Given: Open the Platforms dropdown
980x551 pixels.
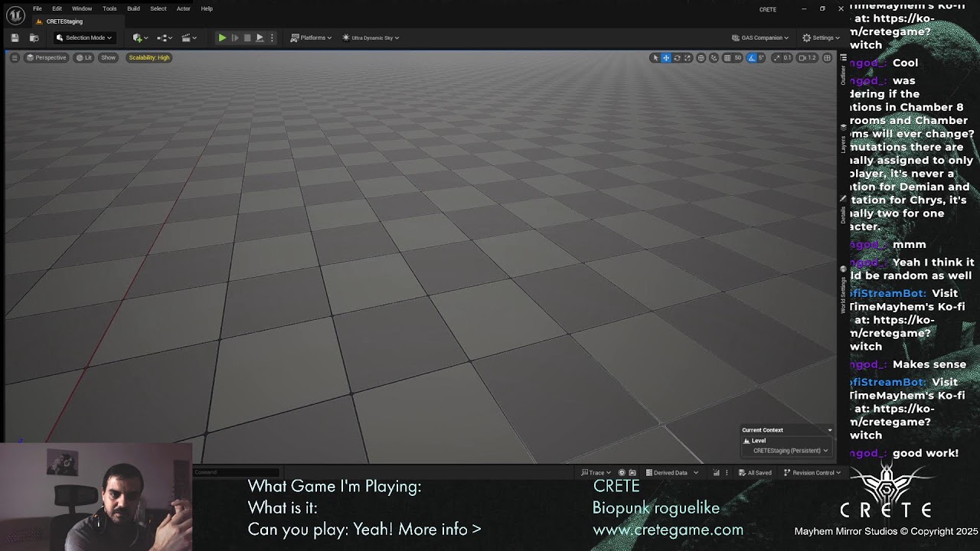Looking at the screenshot, I should pos(311,37).
